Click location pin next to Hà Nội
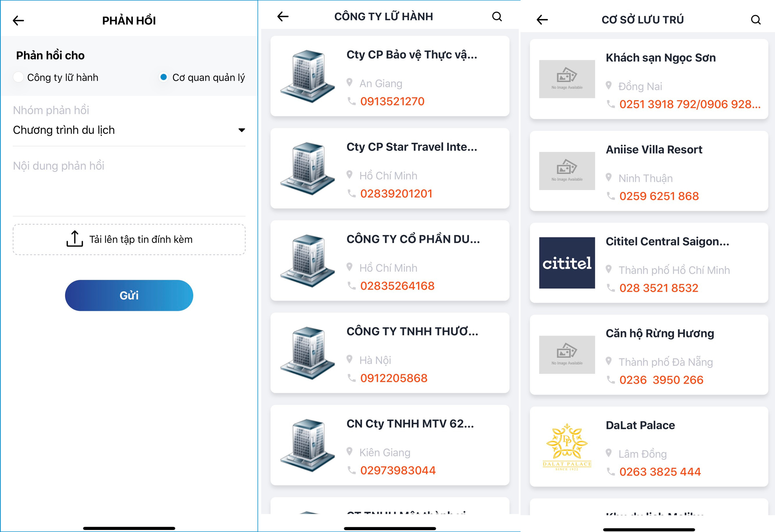This screenshot has height=532, width=775. (x=349, y=359)
